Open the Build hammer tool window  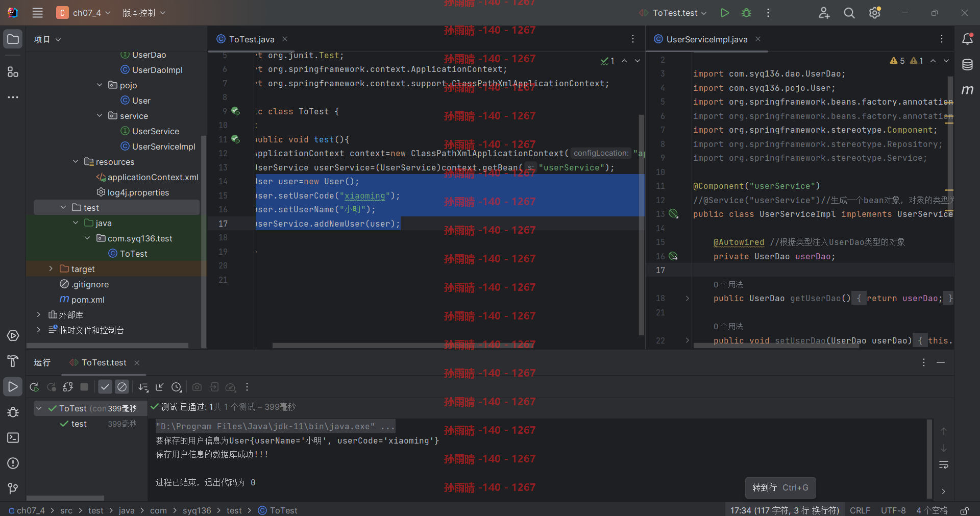click(13, 361)
